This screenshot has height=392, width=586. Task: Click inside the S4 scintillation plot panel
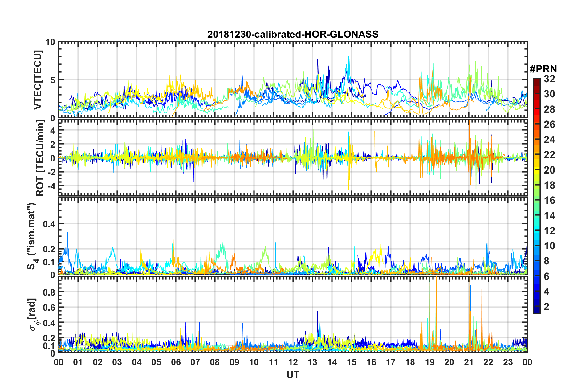tap(293, 236)
